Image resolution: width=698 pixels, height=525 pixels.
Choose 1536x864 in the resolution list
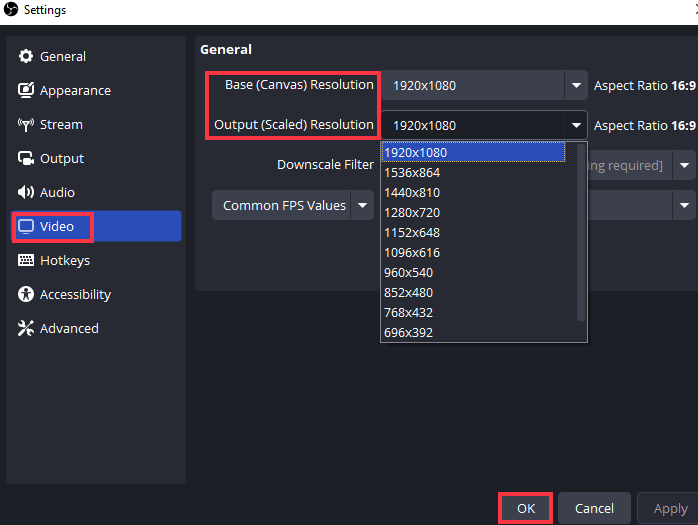coord(411,172)
